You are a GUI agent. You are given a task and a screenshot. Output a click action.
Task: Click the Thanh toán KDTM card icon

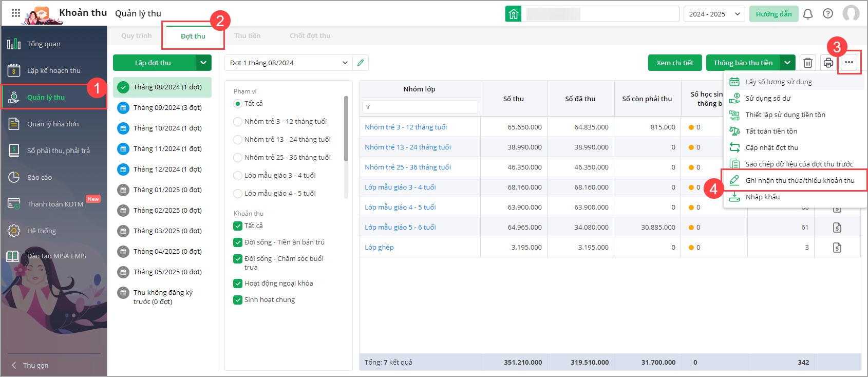[14, 204]
